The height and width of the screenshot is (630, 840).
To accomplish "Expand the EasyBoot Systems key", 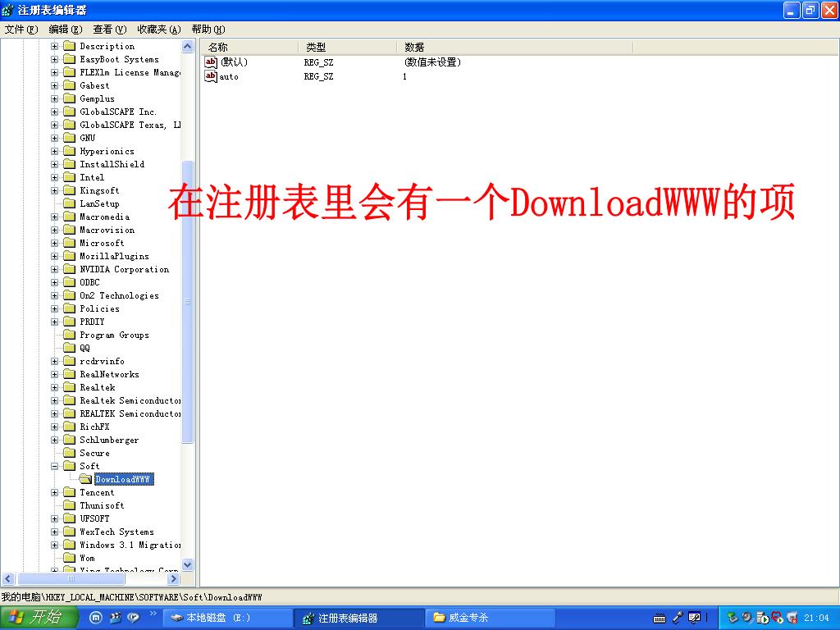I will click(55, 59).
